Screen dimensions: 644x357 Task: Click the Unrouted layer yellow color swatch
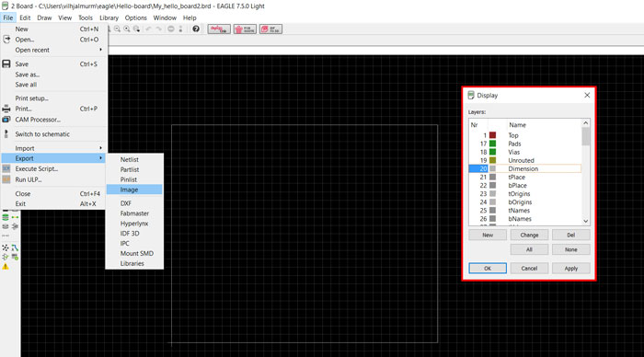[x=492, y=160]
